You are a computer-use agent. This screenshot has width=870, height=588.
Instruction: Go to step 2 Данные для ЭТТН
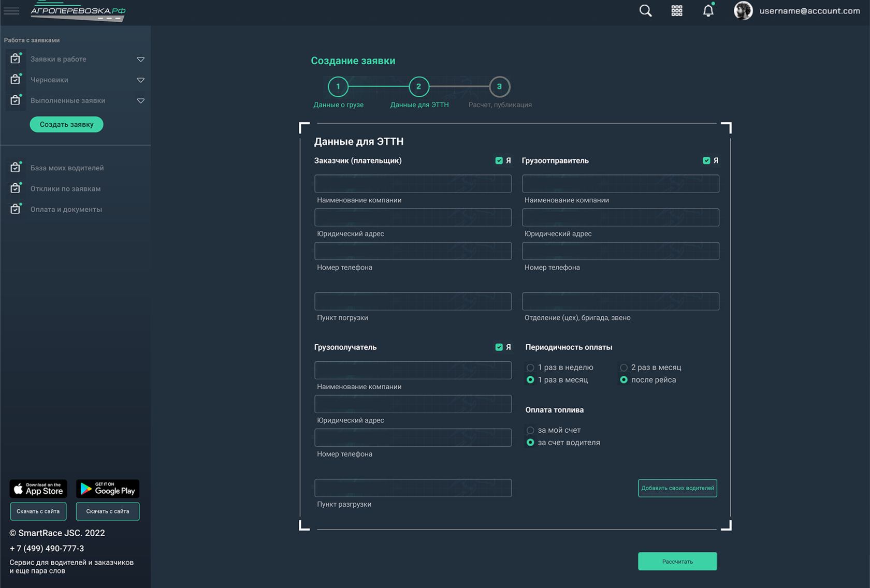pos(419,87)
